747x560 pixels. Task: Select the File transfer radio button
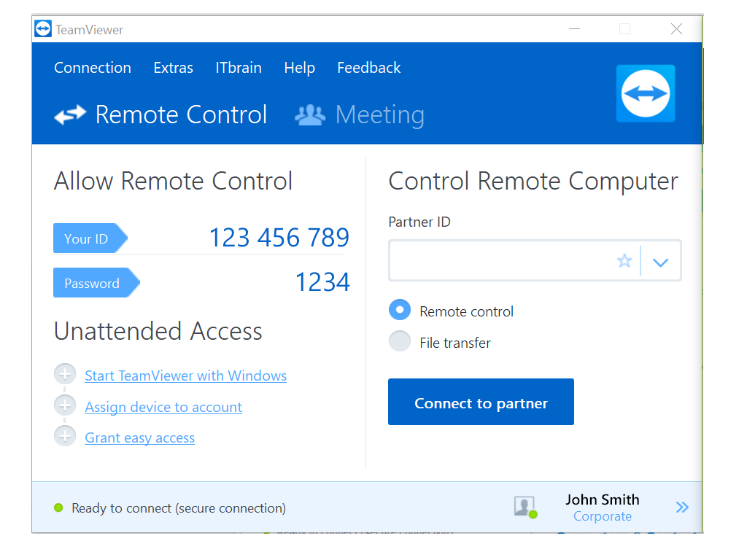coord(400,341)
